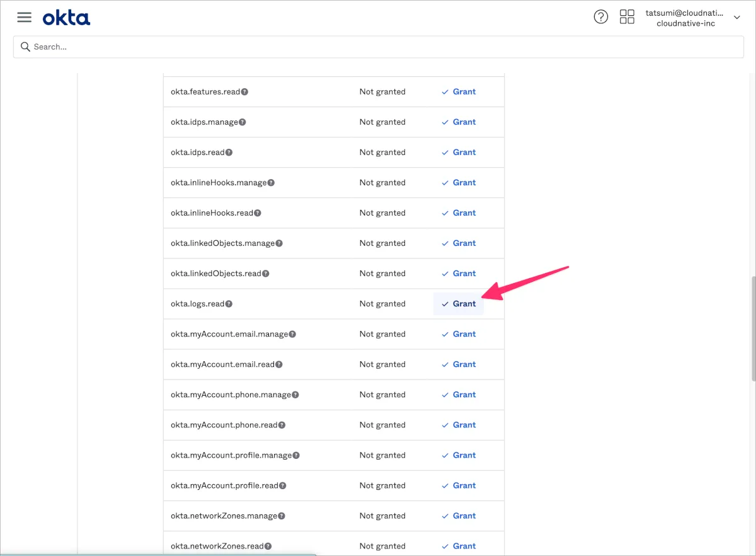Grant the okta.logs.read scope
Image resolution: width=756 pixels, height=556 pixels.
coord(459,304)
